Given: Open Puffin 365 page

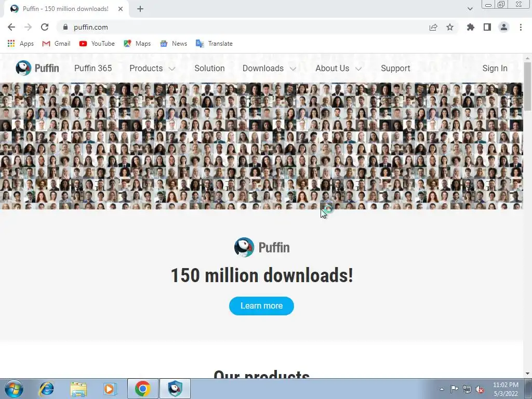Looking at the screenshot, I should [x=93, y=68].
